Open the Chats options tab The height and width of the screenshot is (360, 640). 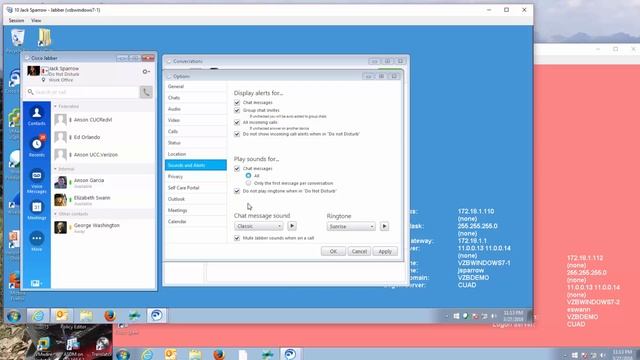coord(196,98)
